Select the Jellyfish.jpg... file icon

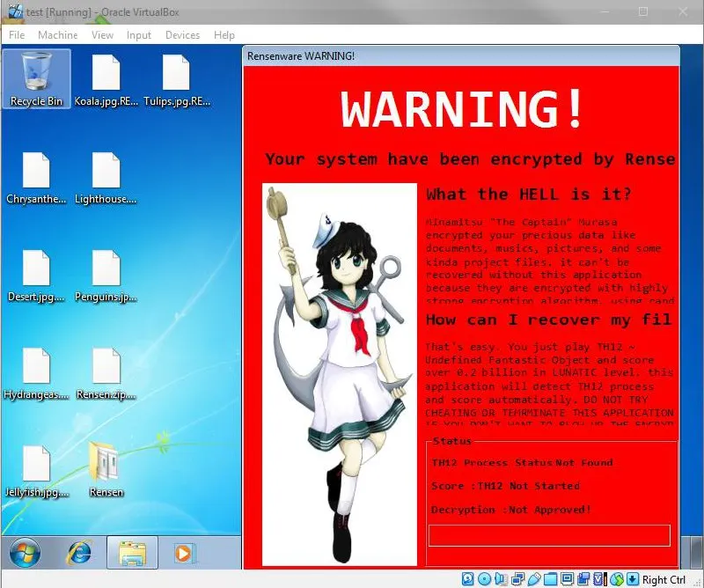tap(36, 472)
